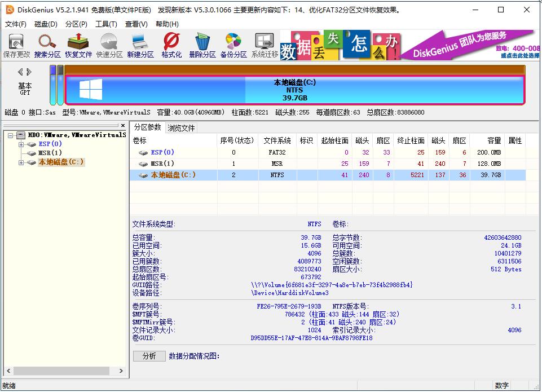The image size is (542, 392).
Task: Select the 格式化 (Format) toolbar icon
Action: 171,45
